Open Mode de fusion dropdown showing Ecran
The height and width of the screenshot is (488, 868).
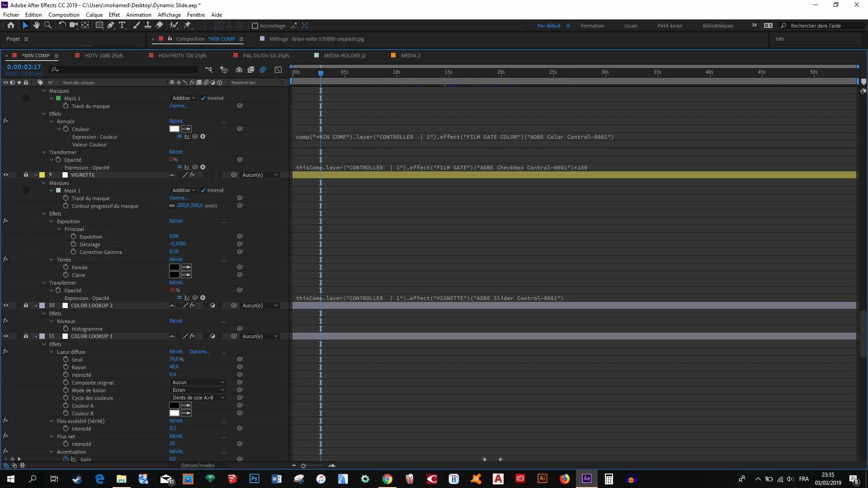[198, 390]
